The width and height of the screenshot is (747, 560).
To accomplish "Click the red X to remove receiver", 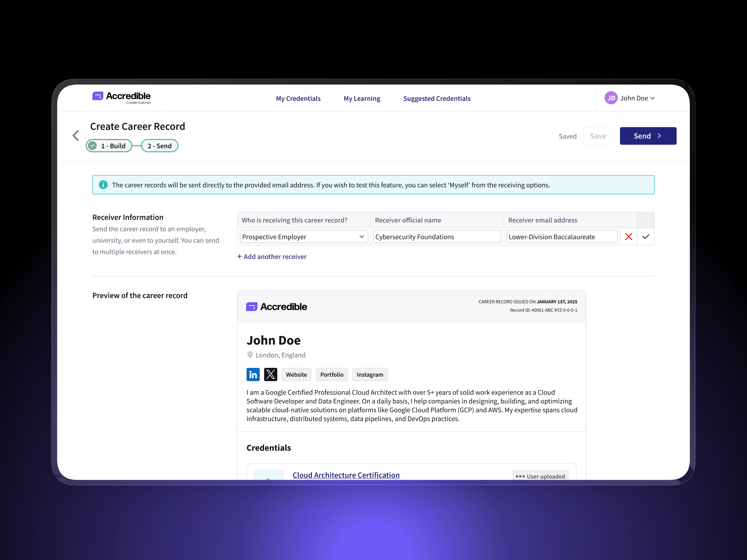I will [629, 237].
